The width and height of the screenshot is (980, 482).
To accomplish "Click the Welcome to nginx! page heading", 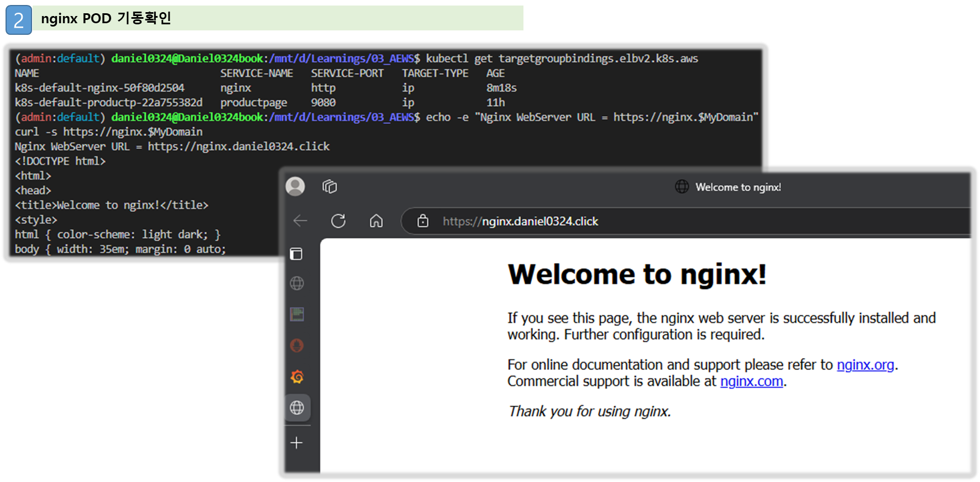I will (x=637, y=274).
